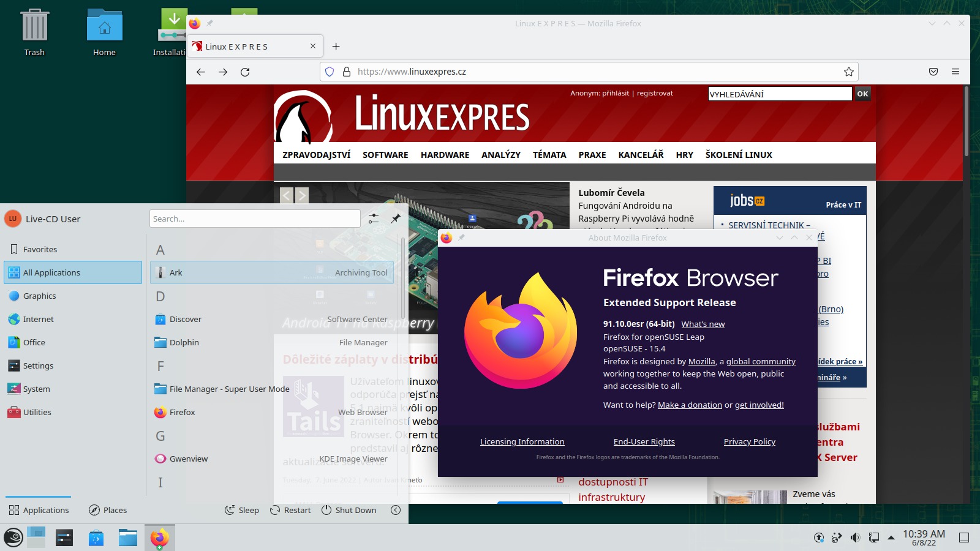Screen dimensions: 980x551
Task: Switch to the Applications tab in launcher
Action: [39, 510]
